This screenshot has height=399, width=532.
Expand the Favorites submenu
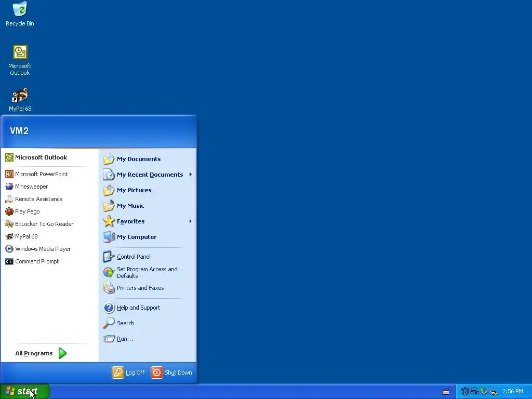coord(148,221)
